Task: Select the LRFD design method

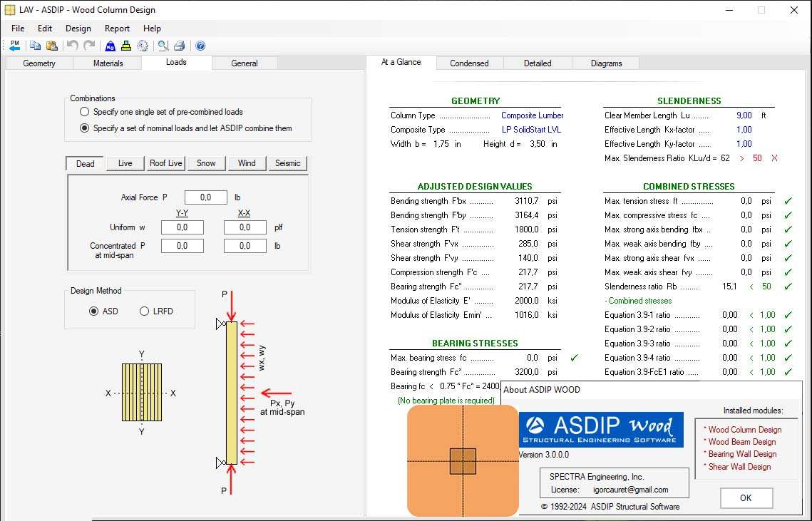Action: (x=145, y=311)
